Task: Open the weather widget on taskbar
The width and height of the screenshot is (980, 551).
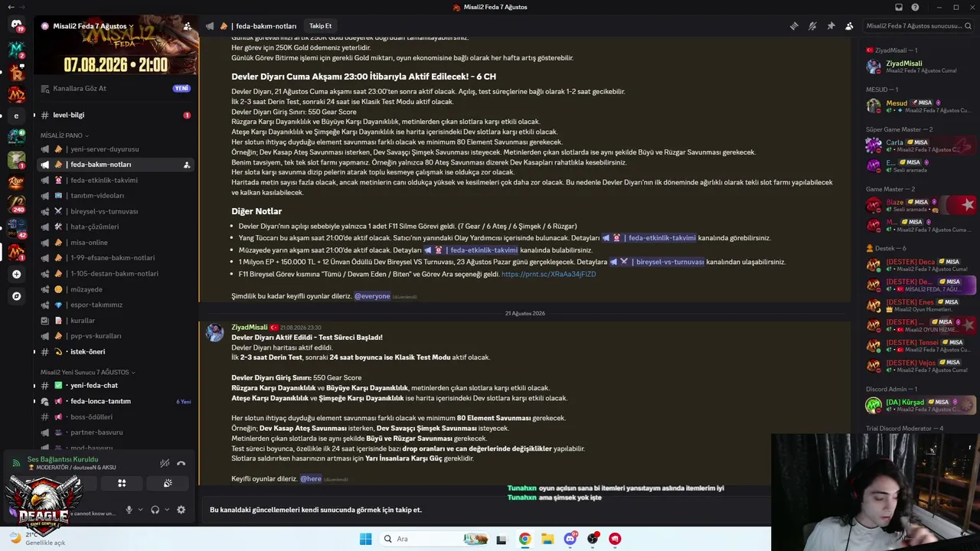Action: pyautogui.click(x=38, y=539)
